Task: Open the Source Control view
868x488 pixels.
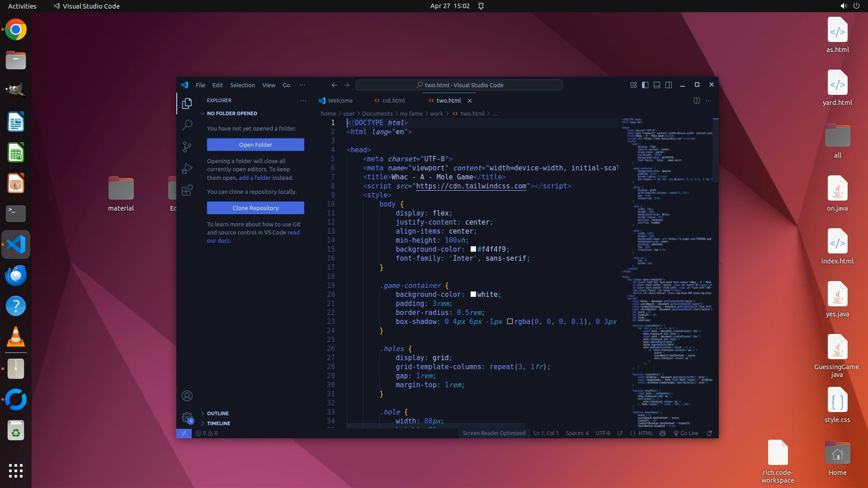Action: 187,146
